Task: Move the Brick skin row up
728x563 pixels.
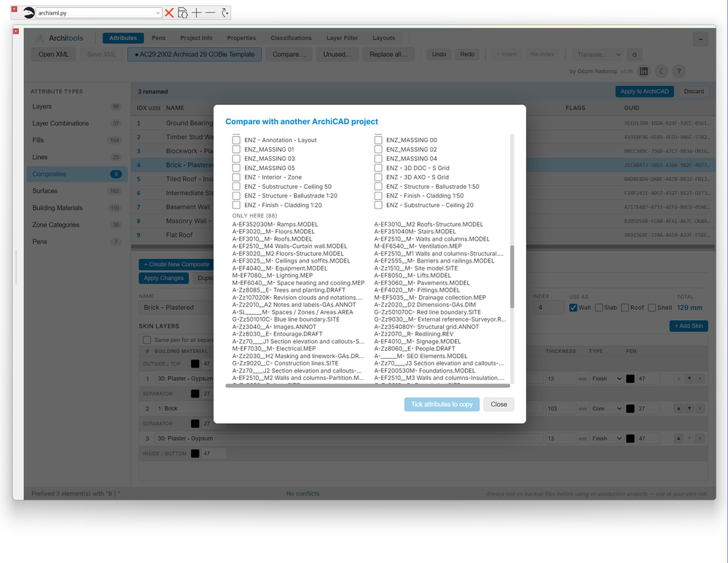Action: coord(678,409)
